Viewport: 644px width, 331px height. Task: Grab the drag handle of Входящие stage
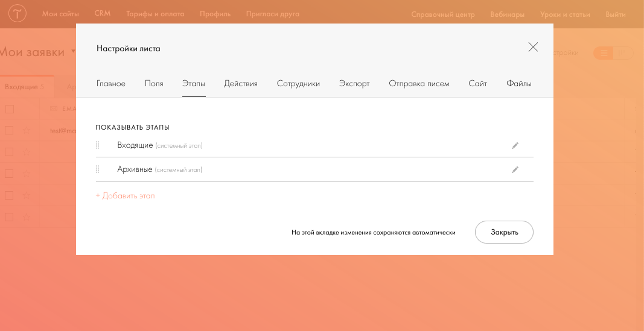[x=98, y=145]
